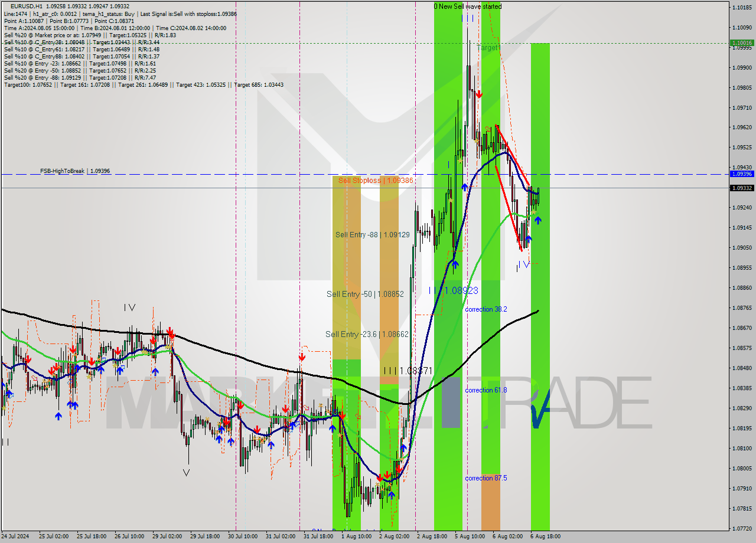The width and height of the screenshot is (756, 543).
Task: Select the red sell arrow below Target1
Action: (x=479, y=94)
